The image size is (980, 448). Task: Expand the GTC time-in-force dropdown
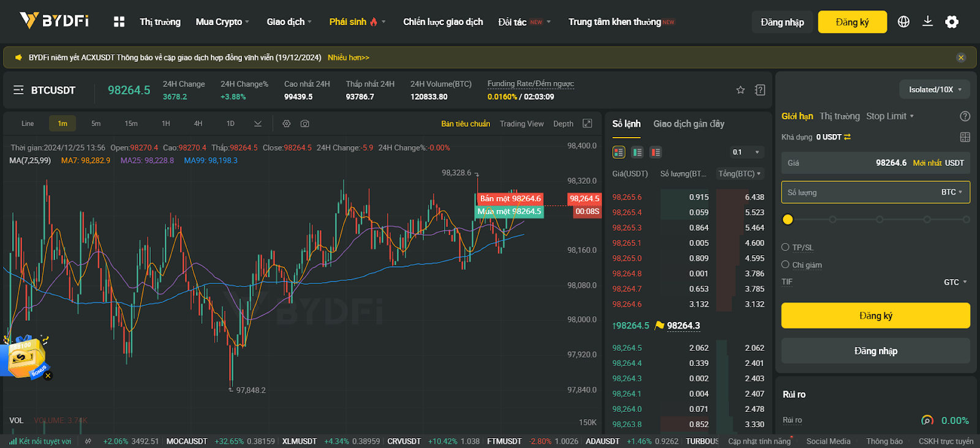[955, 282]
